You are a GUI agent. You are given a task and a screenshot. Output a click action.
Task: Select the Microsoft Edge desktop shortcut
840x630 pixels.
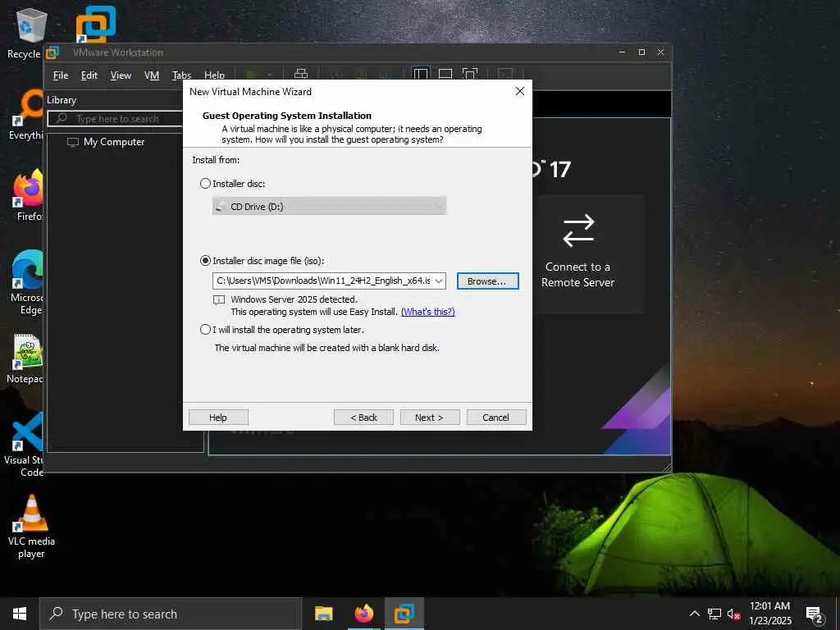tap(27, 283)
